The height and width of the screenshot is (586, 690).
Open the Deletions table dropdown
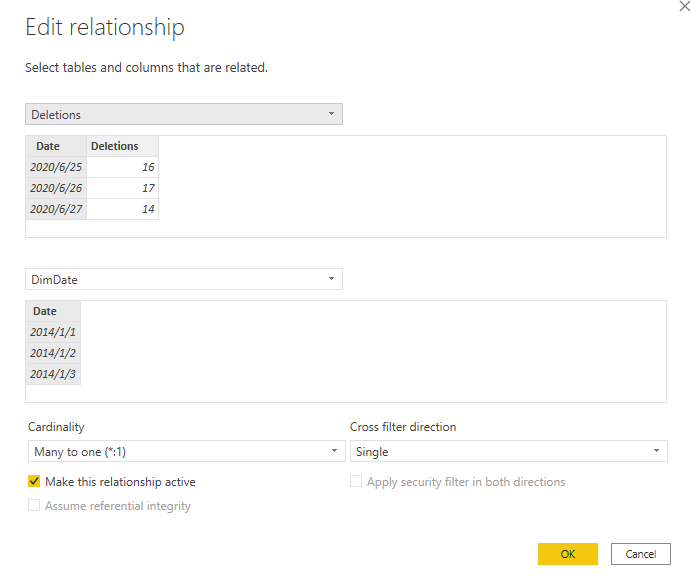pos(184,114)
